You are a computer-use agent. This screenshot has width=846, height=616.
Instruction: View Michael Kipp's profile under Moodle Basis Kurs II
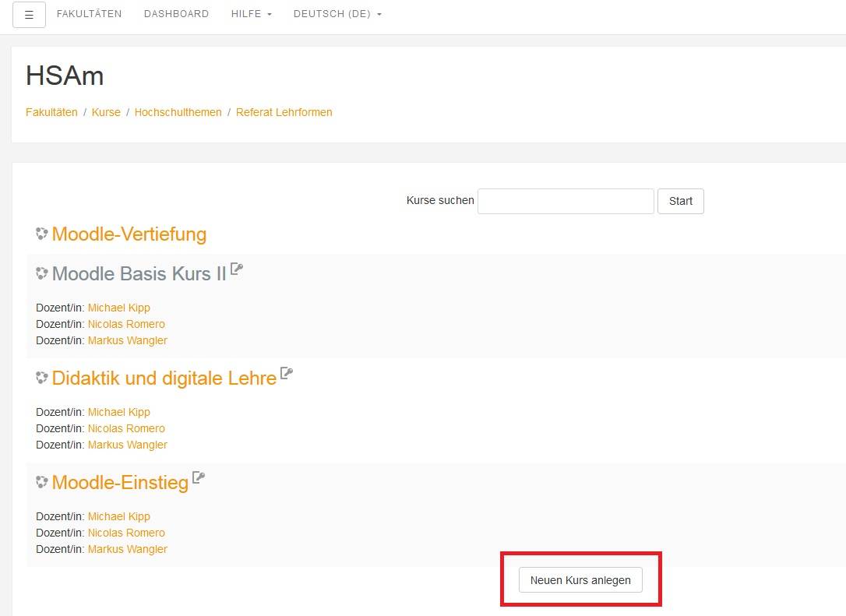pyautogui.click(x=118, y=307)
